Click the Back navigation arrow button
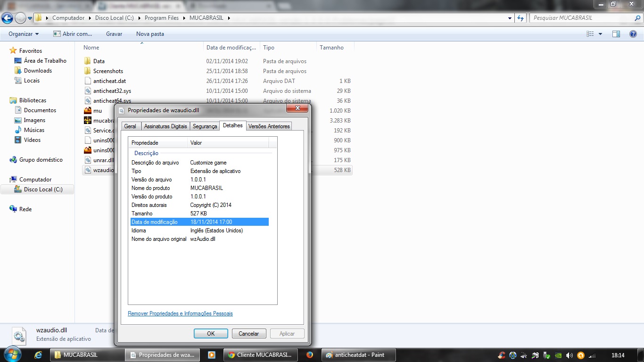 [8, 18]
